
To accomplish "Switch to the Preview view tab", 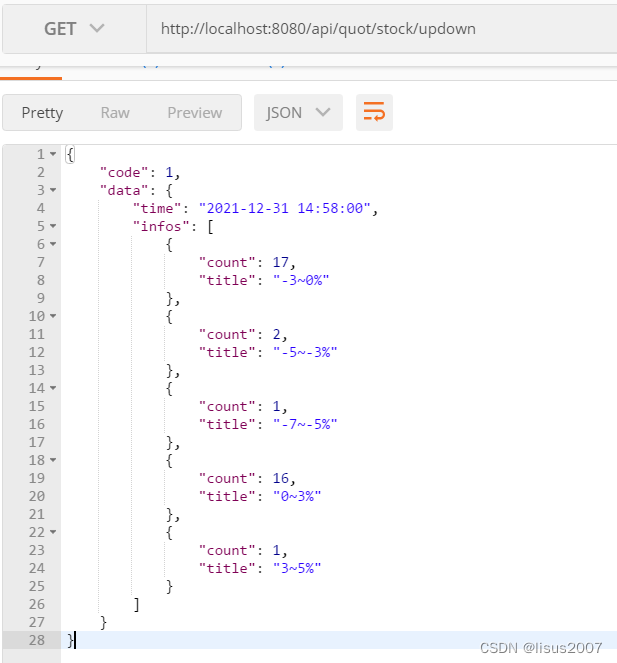I will (x=195, y=113).
